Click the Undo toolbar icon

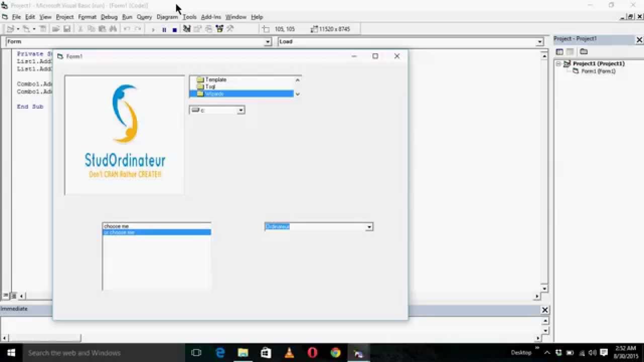(127, 29)
